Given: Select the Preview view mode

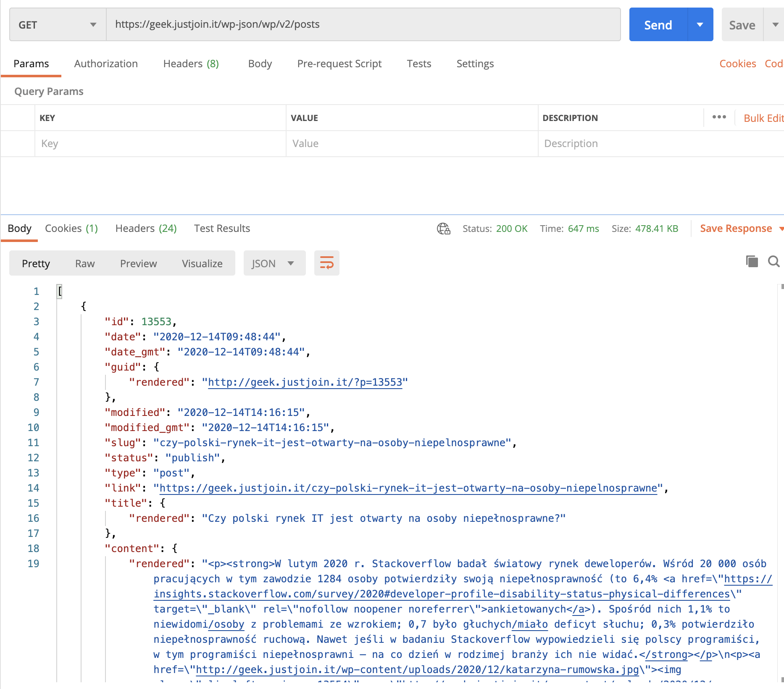Looking at the screenshot, I should (x=138, y=263).
